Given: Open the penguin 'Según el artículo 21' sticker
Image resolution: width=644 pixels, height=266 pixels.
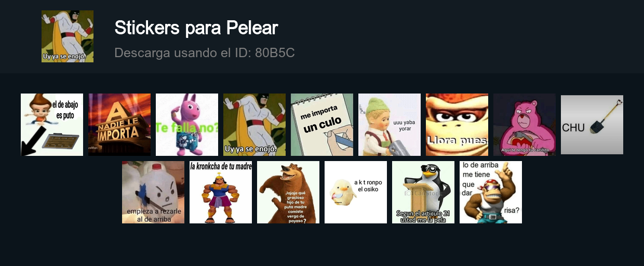Looking at the screenshot, I should 423,192.
